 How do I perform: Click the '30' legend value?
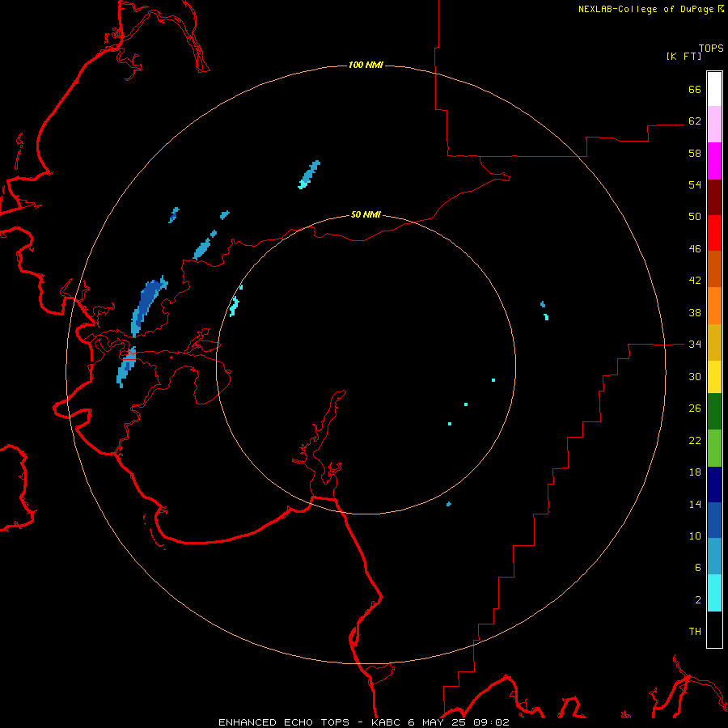695,376
